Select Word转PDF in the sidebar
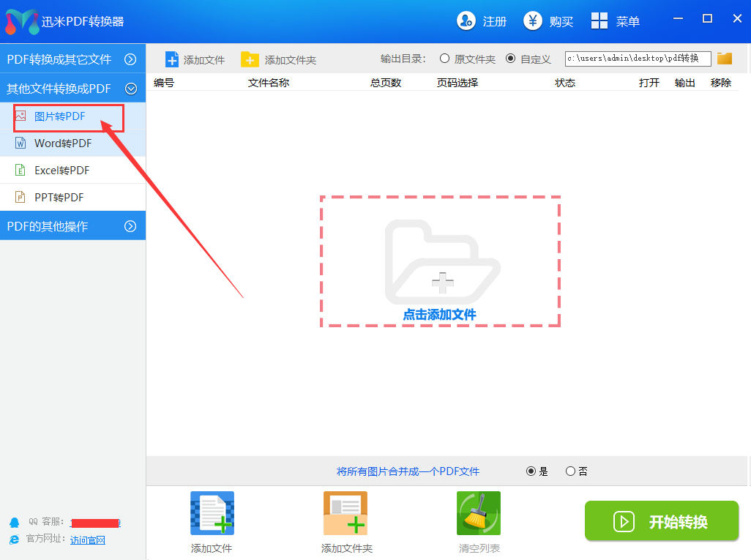 (x=63, y=143)
